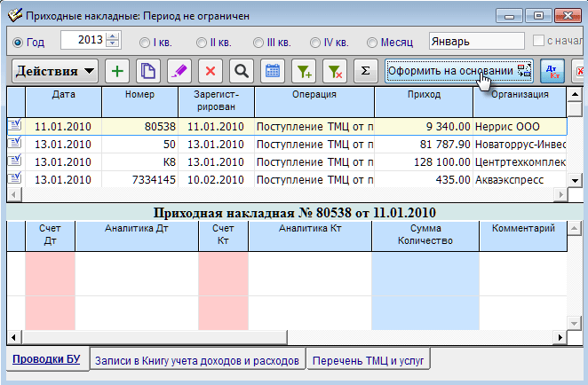Click the copy document icon

point(148,71)
